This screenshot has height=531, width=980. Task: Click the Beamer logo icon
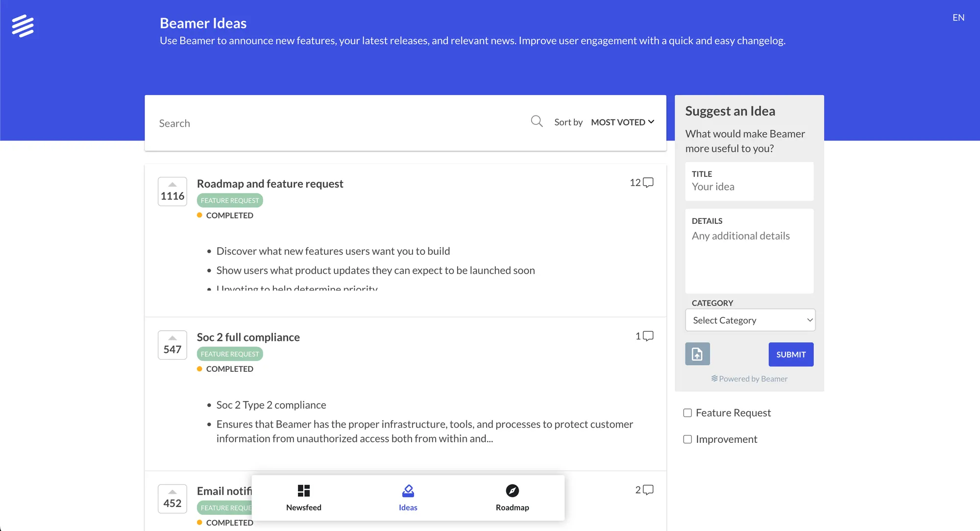[23, 26]
